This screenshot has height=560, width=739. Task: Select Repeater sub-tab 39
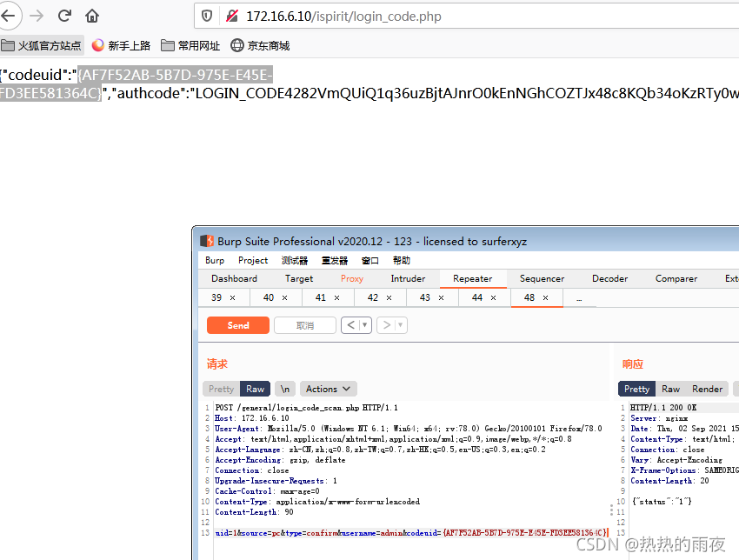(x=216, y=297)
